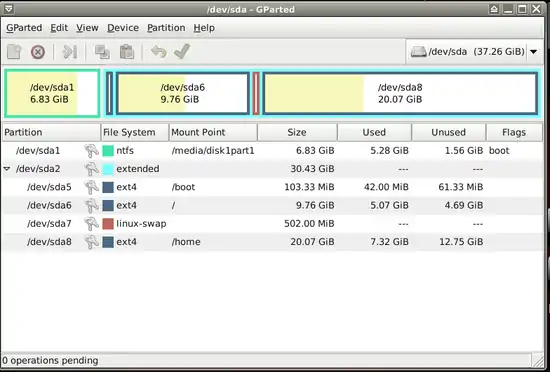Click the key lock icon for /dev/sda1
The width and height of the screenshot is (550, 372).
91,151
